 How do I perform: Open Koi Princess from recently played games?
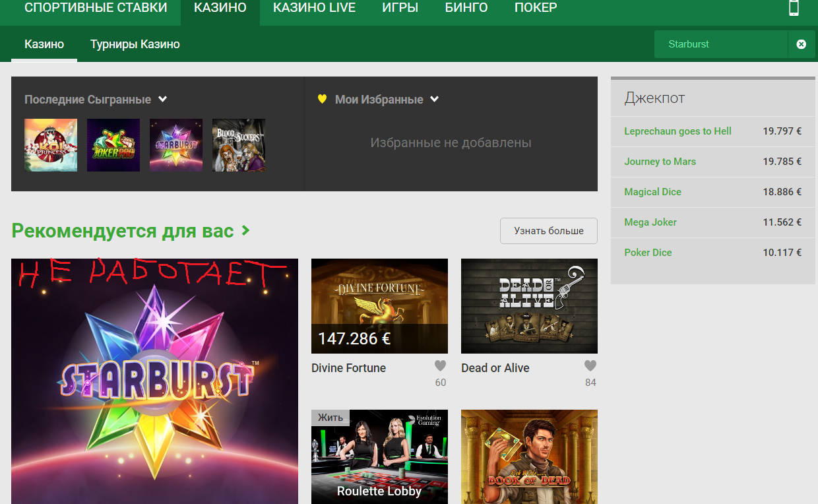pos(51,145)
